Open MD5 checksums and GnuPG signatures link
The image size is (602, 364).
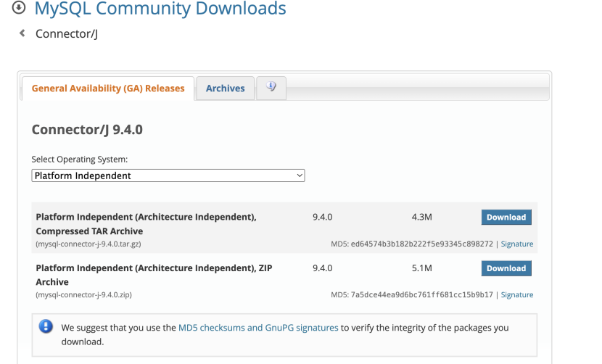pos(258,328)
